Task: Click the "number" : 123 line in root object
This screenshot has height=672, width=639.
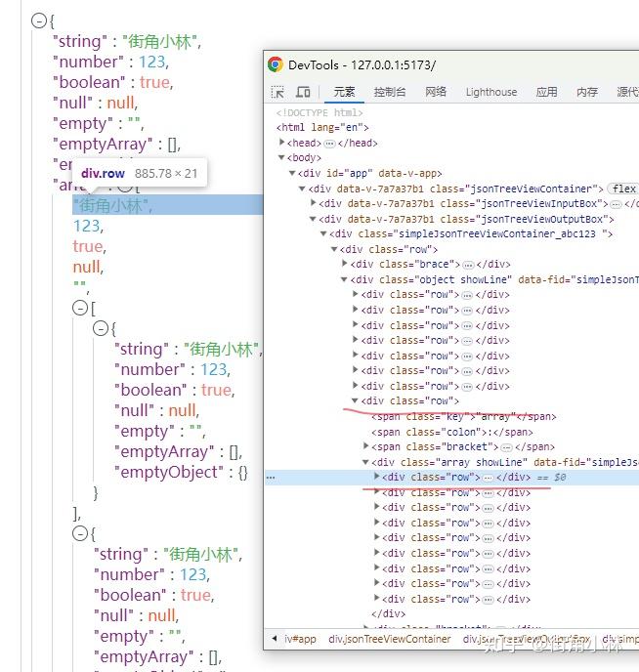Action: (111, 63)
